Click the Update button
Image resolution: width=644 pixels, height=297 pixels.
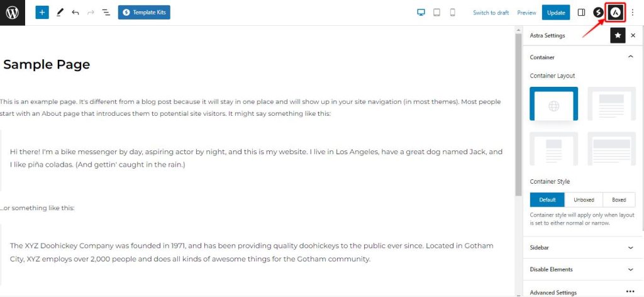point(556,13)
